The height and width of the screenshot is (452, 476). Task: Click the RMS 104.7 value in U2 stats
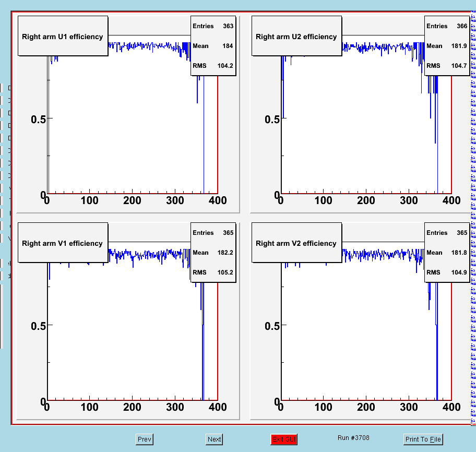(459, 66)
